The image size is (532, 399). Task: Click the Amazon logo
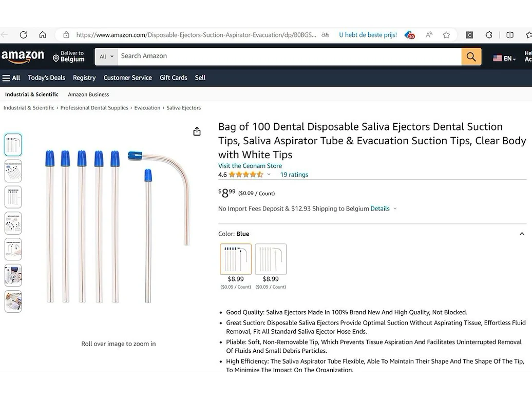coord(23,56)
